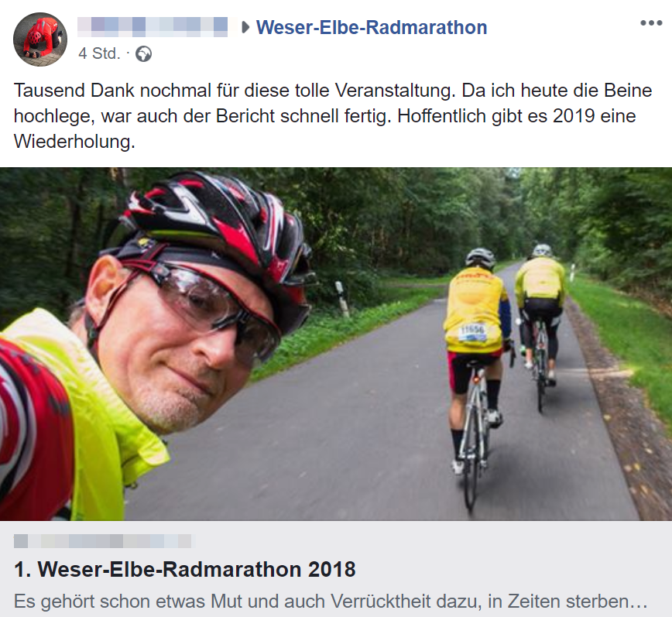Open the post options three-dots menu
Screen dimensions: 672x617
click(651, 23)
